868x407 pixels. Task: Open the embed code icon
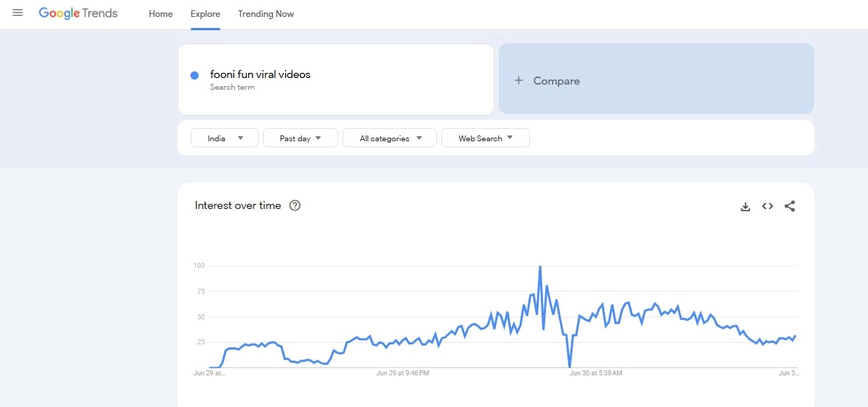click(767, 206)
